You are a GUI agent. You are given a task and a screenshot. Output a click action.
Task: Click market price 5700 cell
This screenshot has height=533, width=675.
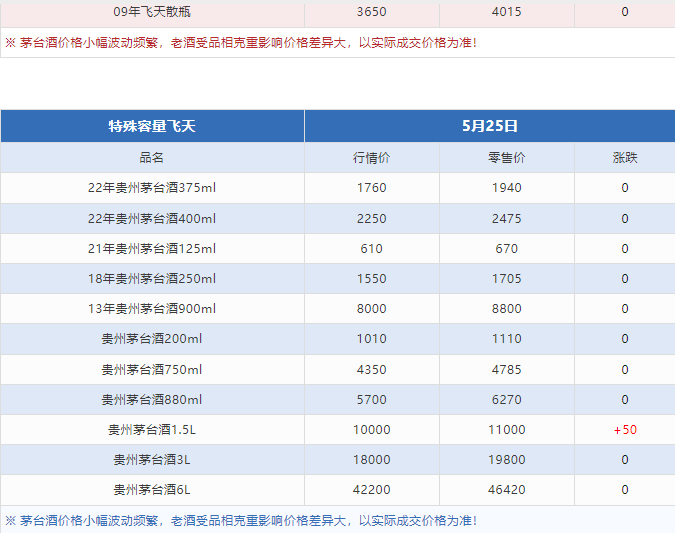click(x=372, y=400)
